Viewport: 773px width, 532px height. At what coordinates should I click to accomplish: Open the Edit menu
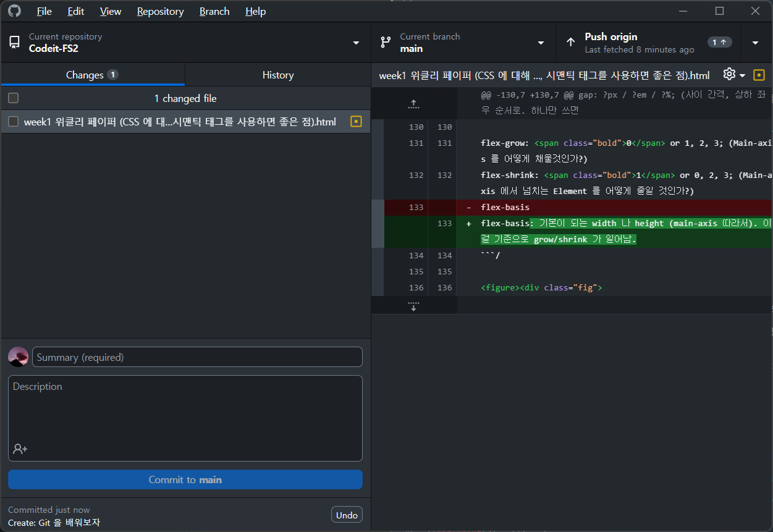[76, 11]
